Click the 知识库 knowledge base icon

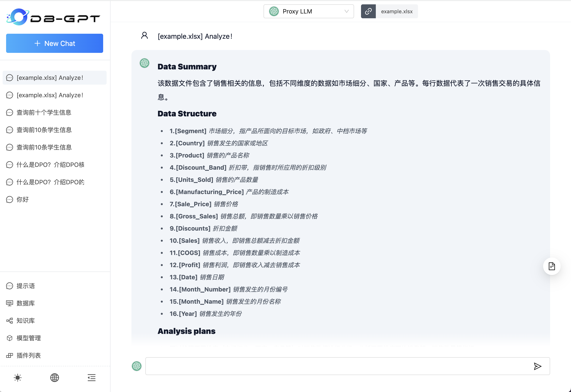click(10, 321)
